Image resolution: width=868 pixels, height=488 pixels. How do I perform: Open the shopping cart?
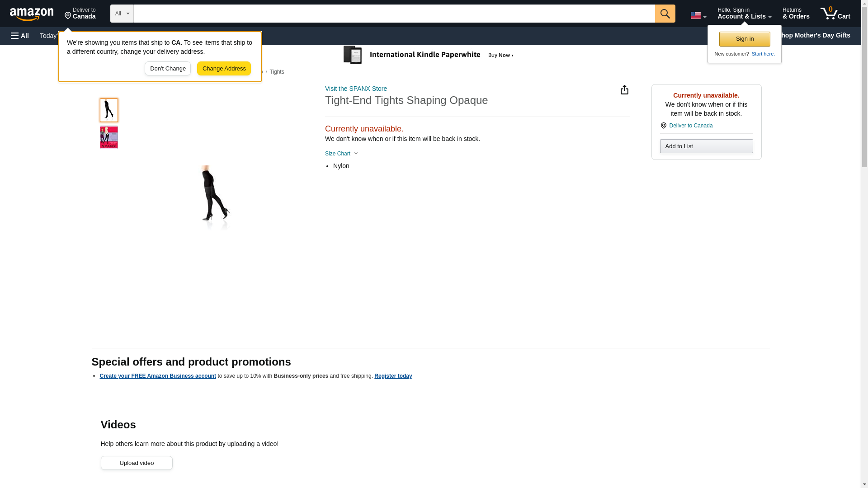(835, 13)
